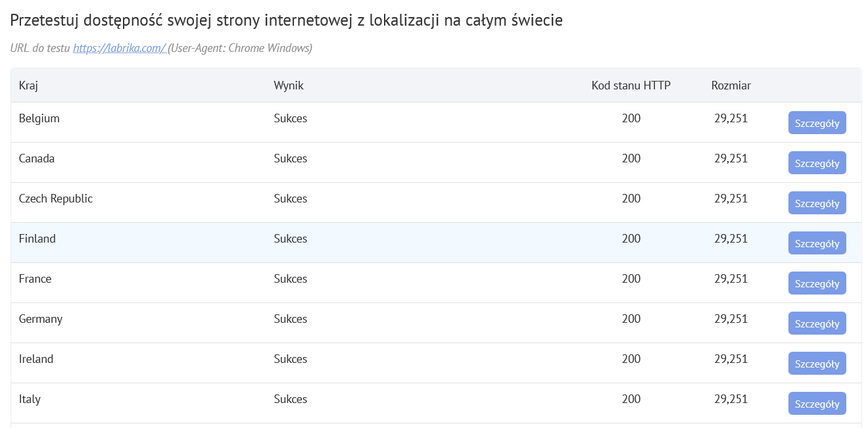The image size is (868, 428).
Task: Open details for France
Action: [x=817, y=283]
